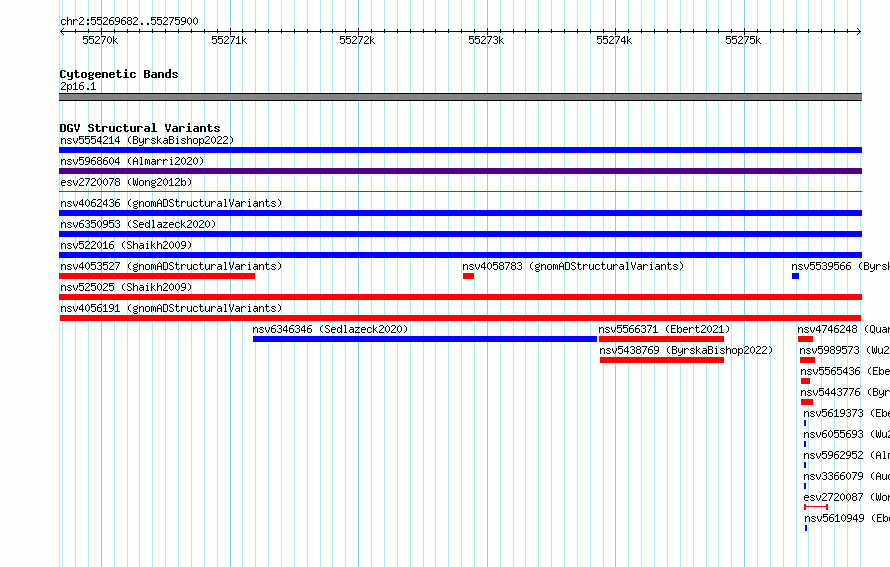The width and height of the screenshot is (890, 567).
Task: Click the nsv5566371 (Ebert2021) label
Action: (664, 329)
